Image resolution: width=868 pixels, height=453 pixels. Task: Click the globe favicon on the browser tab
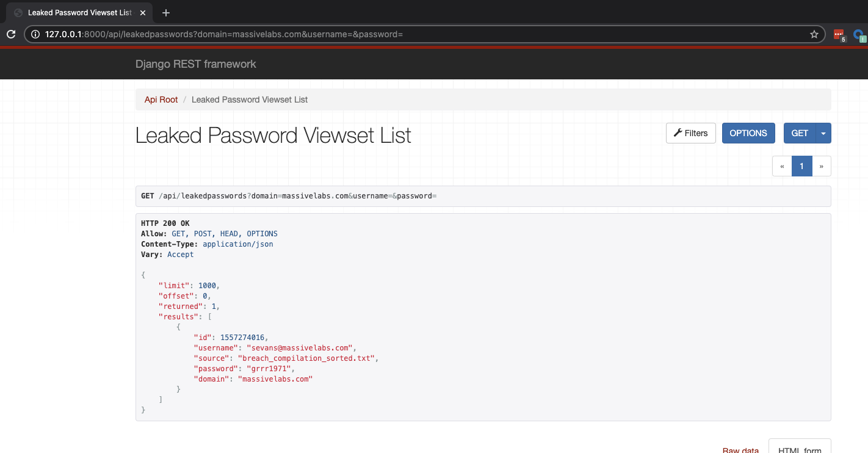tap(18, 13)
